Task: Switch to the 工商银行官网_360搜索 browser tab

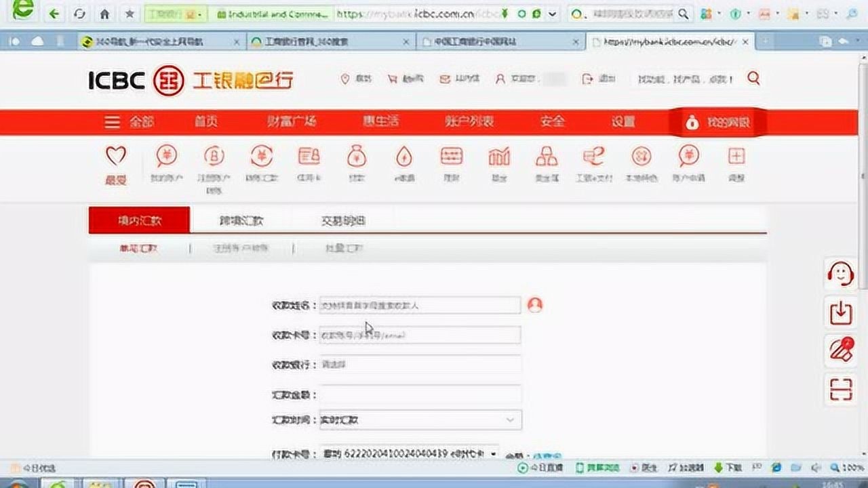Action: coord(330,42)
